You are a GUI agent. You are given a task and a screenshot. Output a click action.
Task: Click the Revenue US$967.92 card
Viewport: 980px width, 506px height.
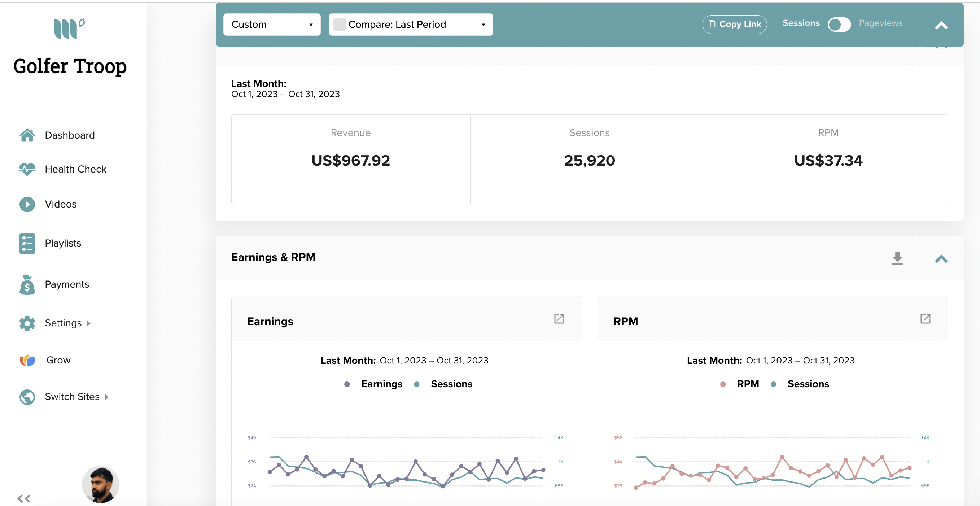pyautogui.click(x=350, y=160)
